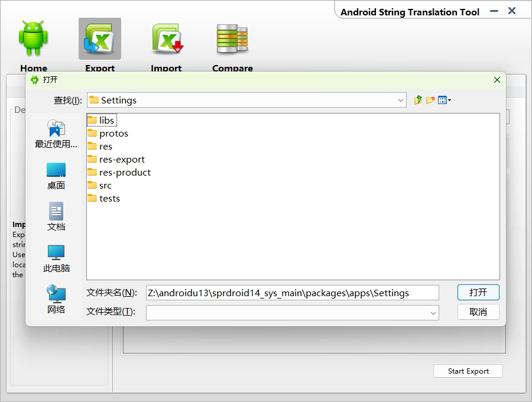Jump to 网络 network location
532x402 pixels.
[x=56, y=299]
